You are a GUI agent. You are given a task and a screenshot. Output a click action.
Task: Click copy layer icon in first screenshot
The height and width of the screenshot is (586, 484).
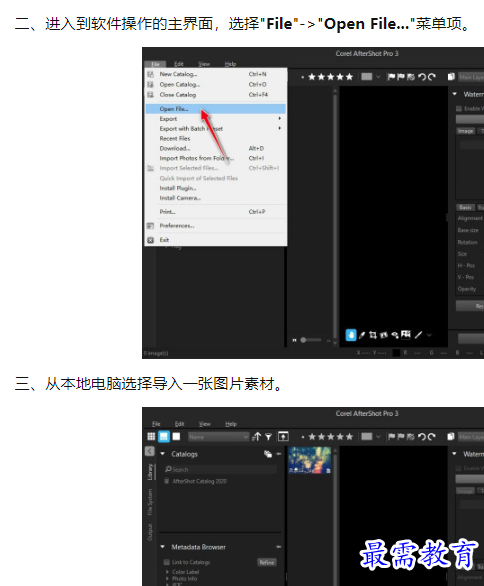pos(451,77)
